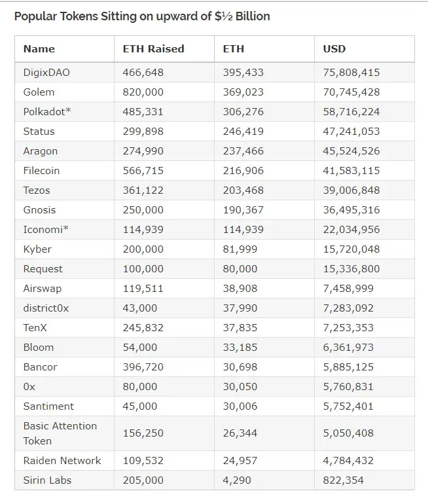The height and width of the screenshot is (504, 432).
Task: Click Basic Attention Token name cell
Action: click(60, 433)
